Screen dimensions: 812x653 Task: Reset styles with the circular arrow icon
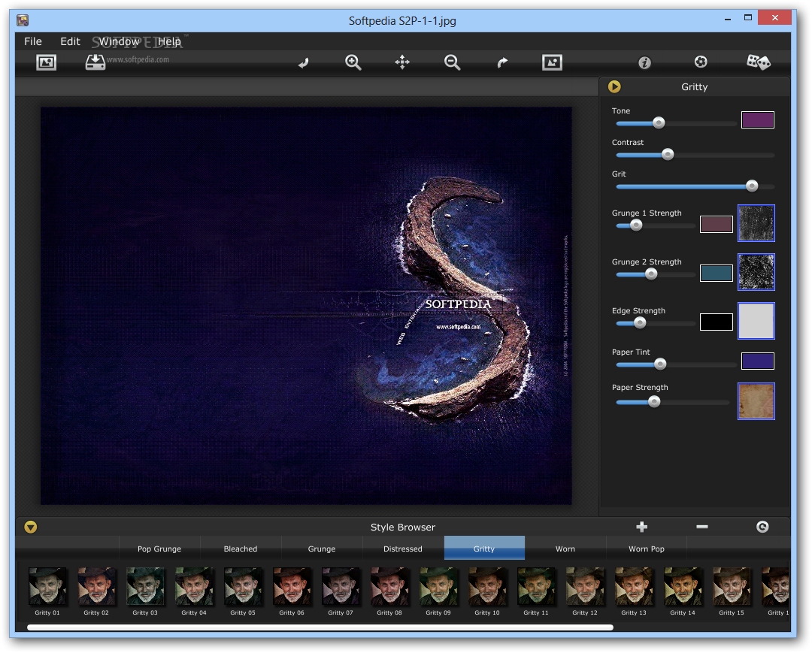click(762, 527)
